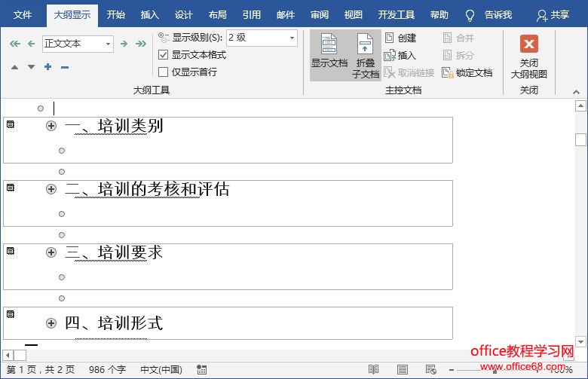This screenshot has width=588, height=379.
Task: Promote outline level left arrow
Action: coord(31,44)
